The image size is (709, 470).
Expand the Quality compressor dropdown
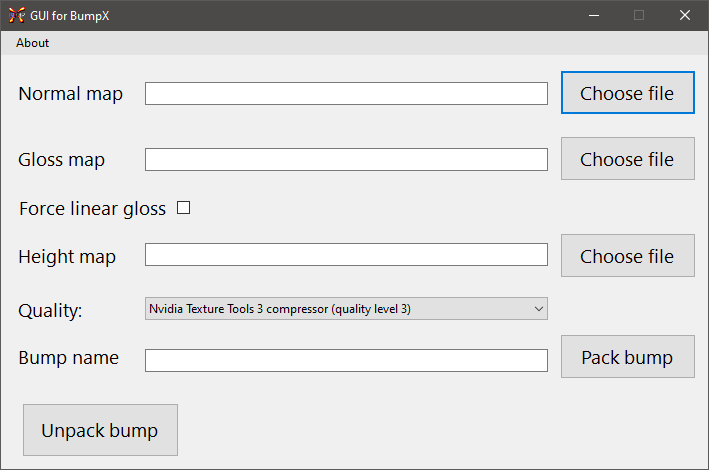[x=346, y=309]
